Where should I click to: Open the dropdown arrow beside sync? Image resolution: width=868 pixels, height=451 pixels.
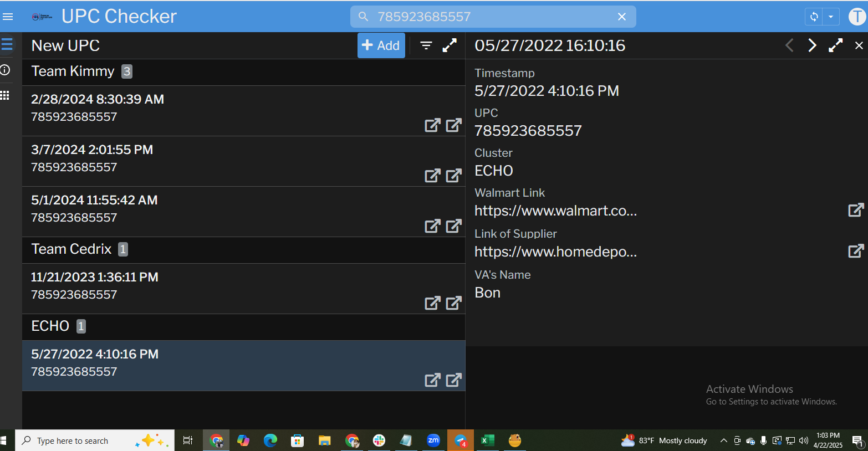pos(831,17)
